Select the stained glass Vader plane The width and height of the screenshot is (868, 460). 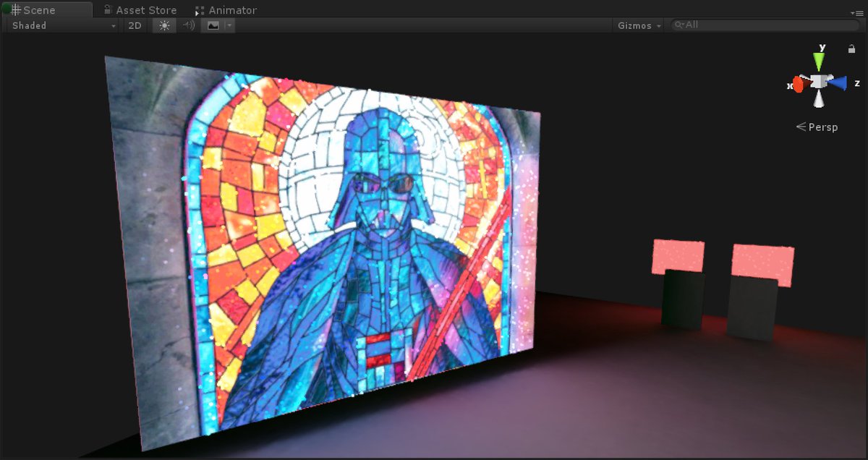[x=325, y=253]
